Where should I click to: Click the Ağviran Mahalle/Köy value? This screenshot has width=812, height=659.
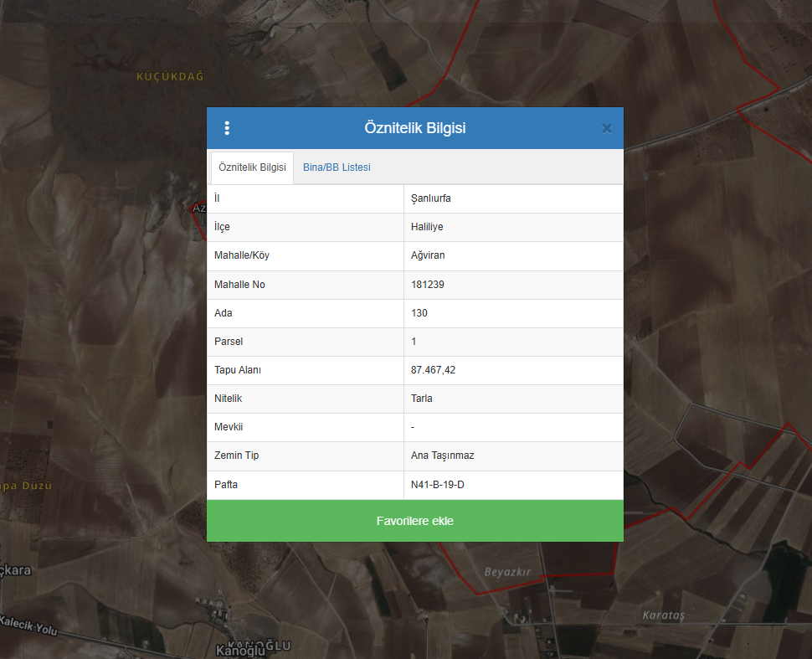(x=428, y=255)
